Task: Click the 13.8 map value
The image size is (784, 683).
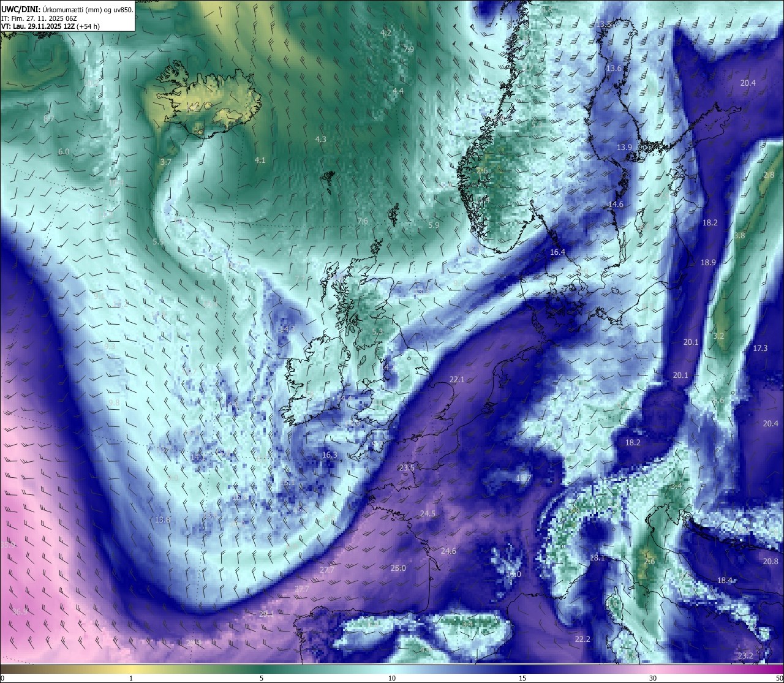Action: point(162,520)
